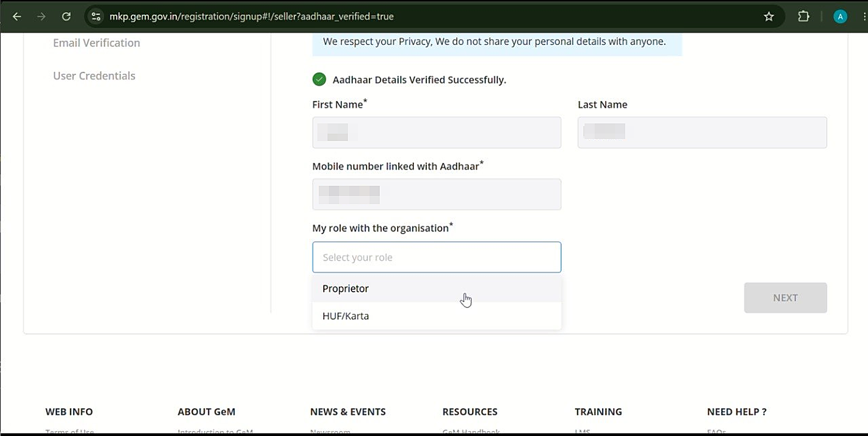Screen dimensions: 868x436
Task: Click the TRAINING footer heading
Action: point(598,412)
